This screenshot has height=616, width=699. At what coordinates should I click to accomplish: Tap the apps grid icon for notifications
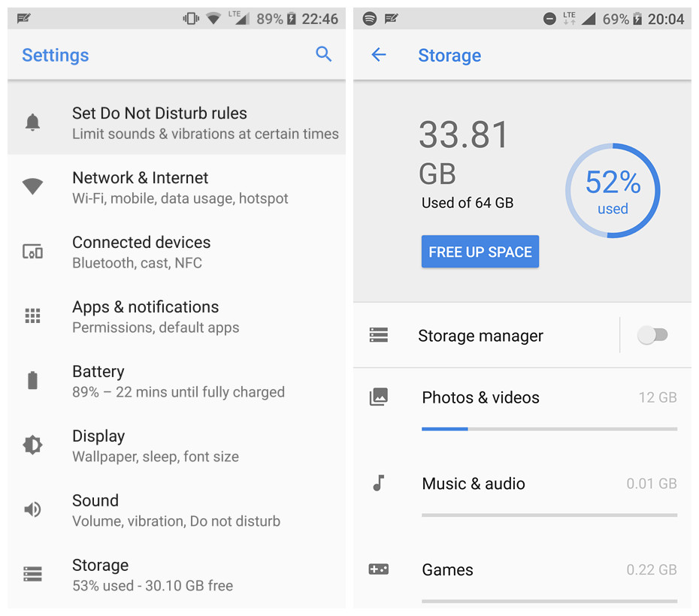click(32, 316)
